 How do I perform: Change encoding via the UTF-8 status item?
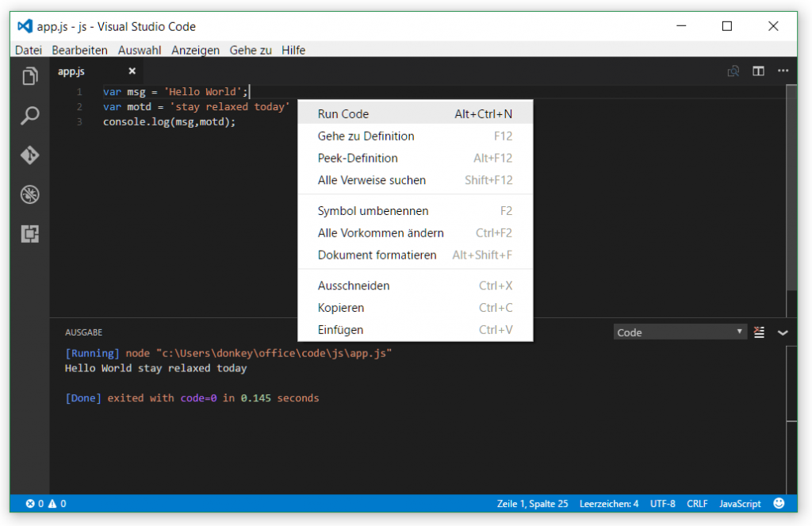pyautogui.click(x=662, y=503)
